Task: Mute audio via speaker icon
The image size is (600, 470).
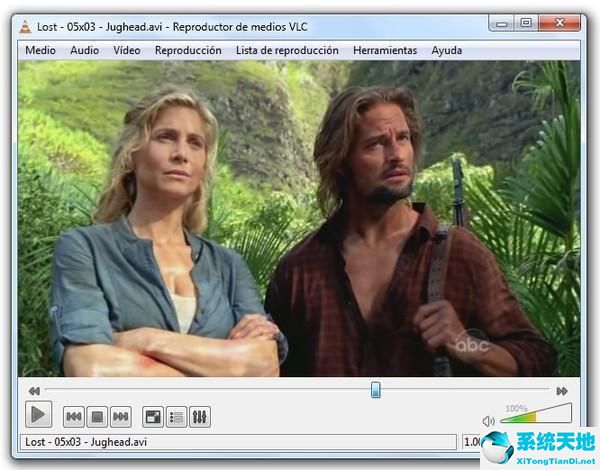Action: pyautogui.click(x=489, y=421)
